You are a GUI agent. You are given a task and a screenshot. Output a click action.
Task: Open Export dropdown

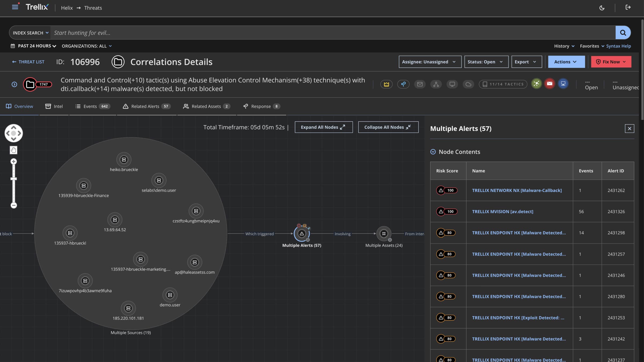point(526,62)
